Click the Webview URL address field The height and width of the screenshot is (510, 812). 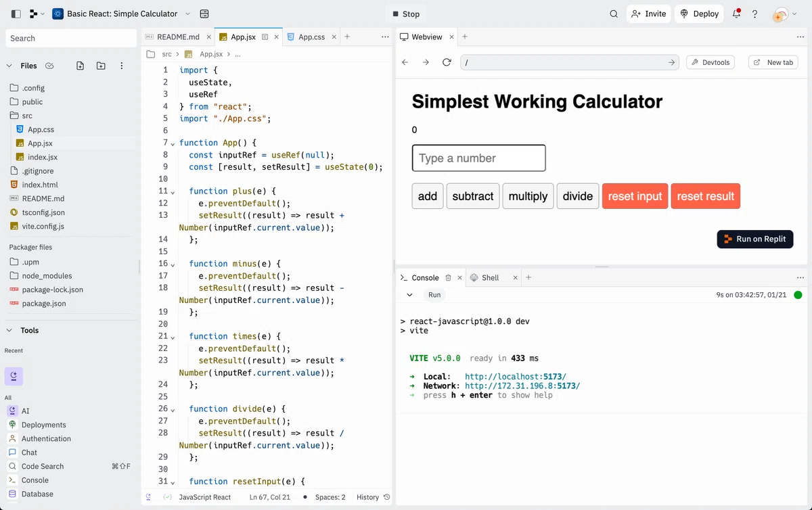pos(570,62)
